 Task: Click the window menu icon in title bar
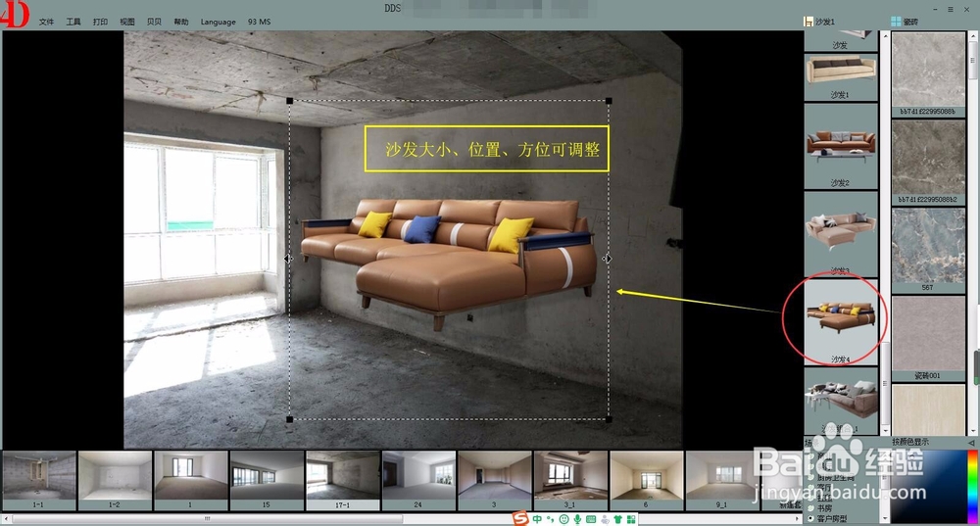[950, 10]
